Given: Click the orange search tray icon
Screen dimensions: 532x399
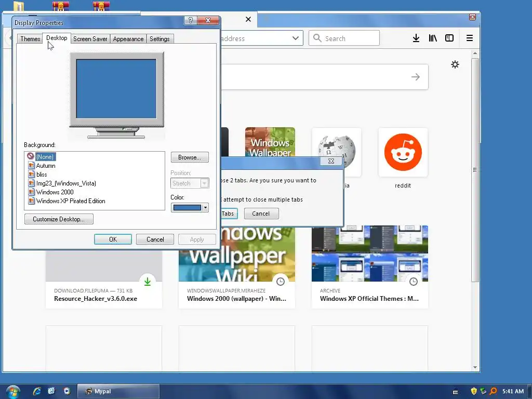Looking at the screenshot, I should point(493,391).
